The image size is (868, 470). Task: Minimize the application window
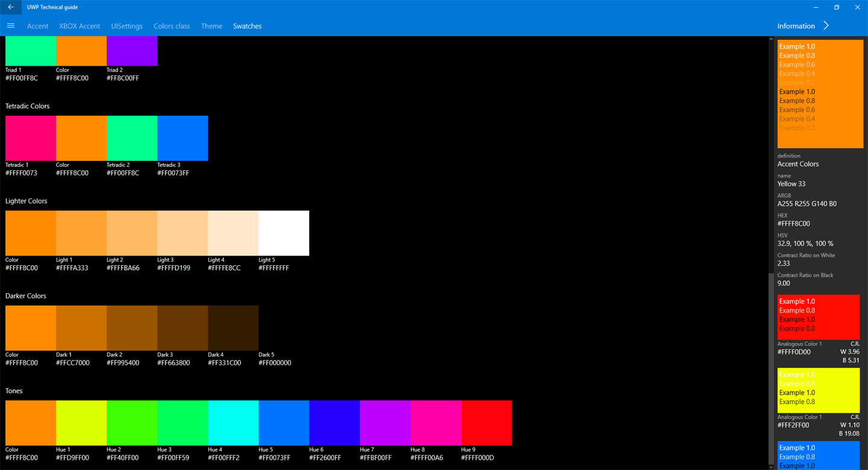click(816, 7)
